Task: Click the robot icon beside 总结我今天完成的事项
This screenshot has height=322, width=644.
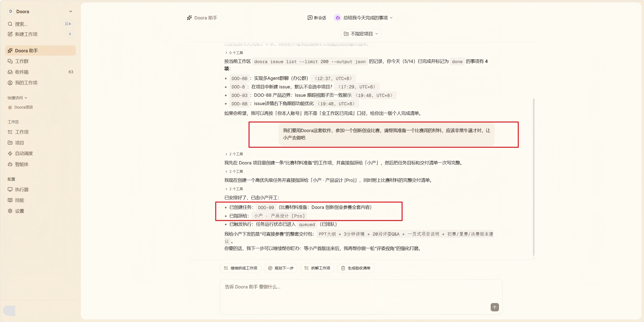Action: tap(338, 18)
